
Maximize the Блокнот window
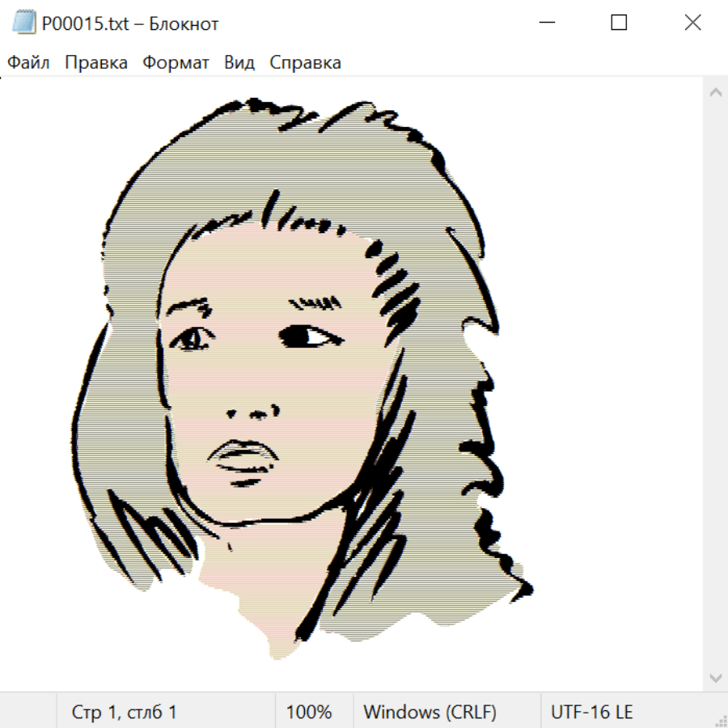tap(619, 23)
